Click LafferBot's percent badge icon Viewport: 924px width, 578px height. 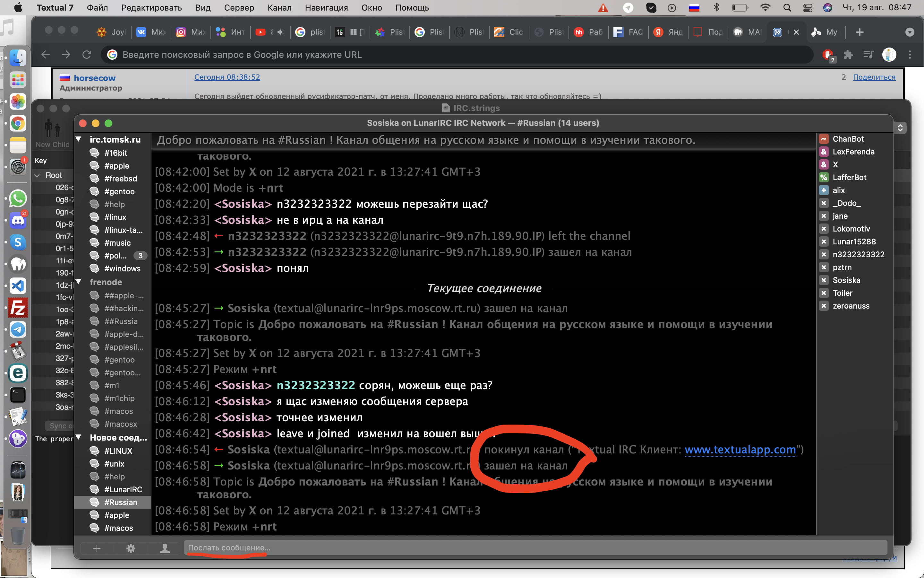[x=824, y=177]
